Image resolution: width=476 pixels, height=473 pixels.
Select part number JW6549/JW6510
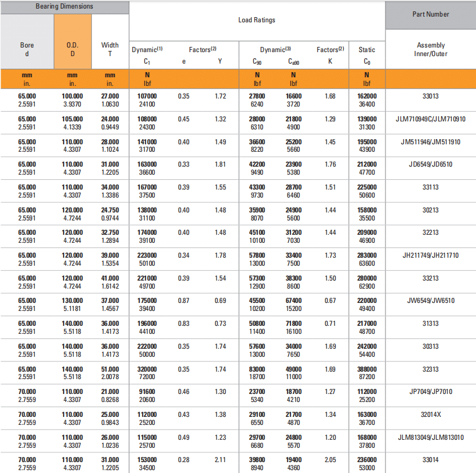pos(430,301)
